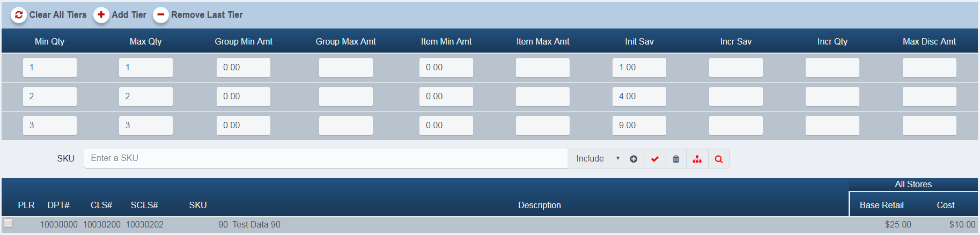Click the trash delete icon beside SKU
The width and height of the screenshot is (980, 235).
[x=676, y=159]
